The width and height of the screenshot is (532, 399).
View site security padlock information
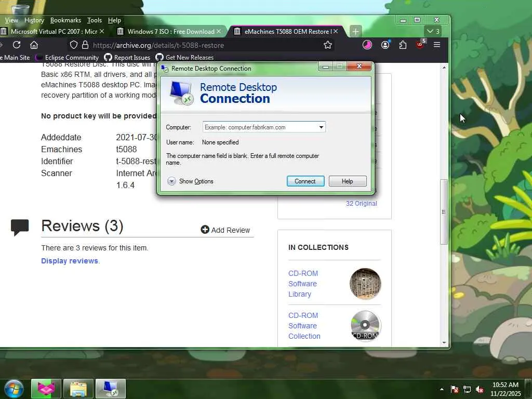pos(85,45)
